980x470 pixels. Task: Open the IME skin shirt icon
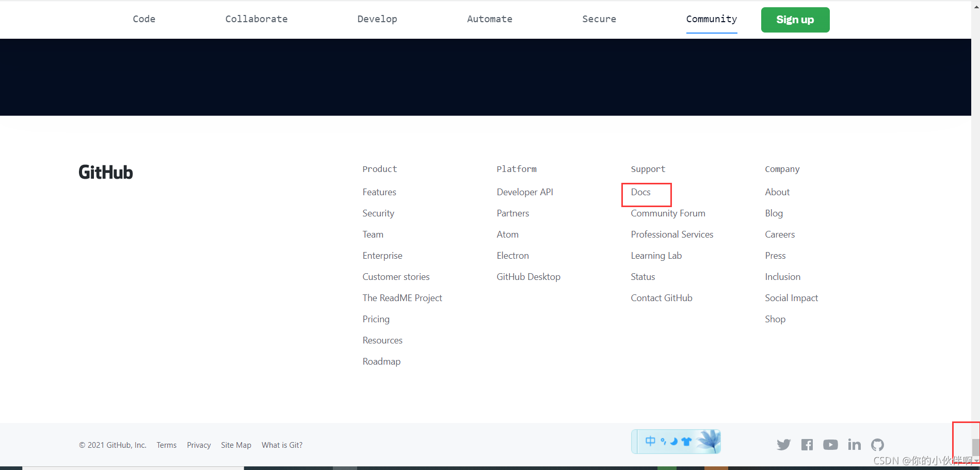pos(686,442)
